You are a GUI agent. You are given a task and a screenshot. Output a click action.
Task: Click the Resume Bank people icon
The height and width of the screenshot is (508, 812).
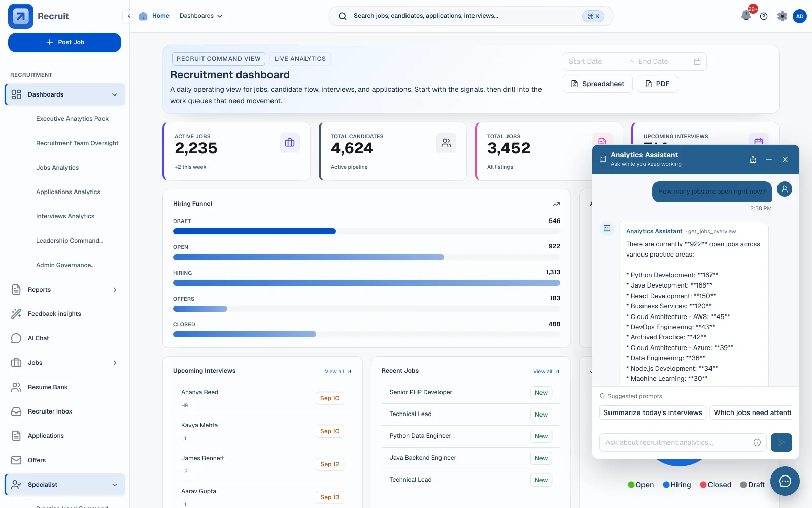tap(16, 387)
